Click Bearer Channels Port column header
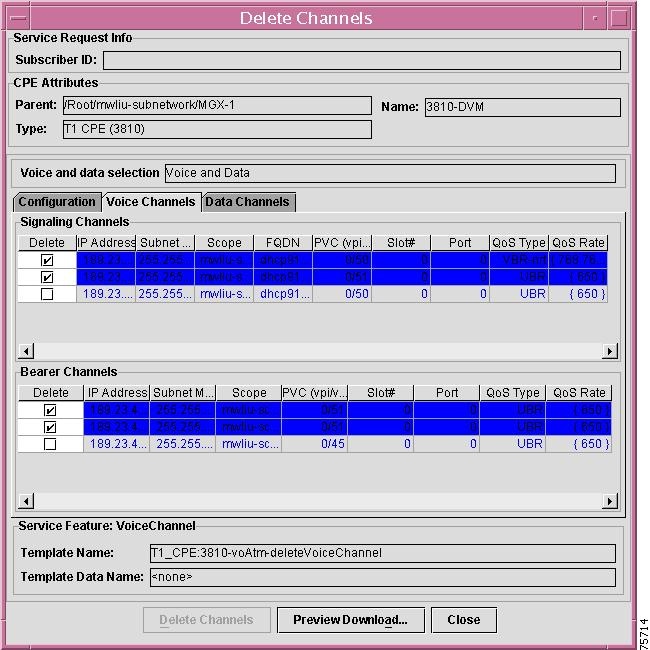This screenshot has width=650, height=650. pyautogui.click(x=447, y=393)
